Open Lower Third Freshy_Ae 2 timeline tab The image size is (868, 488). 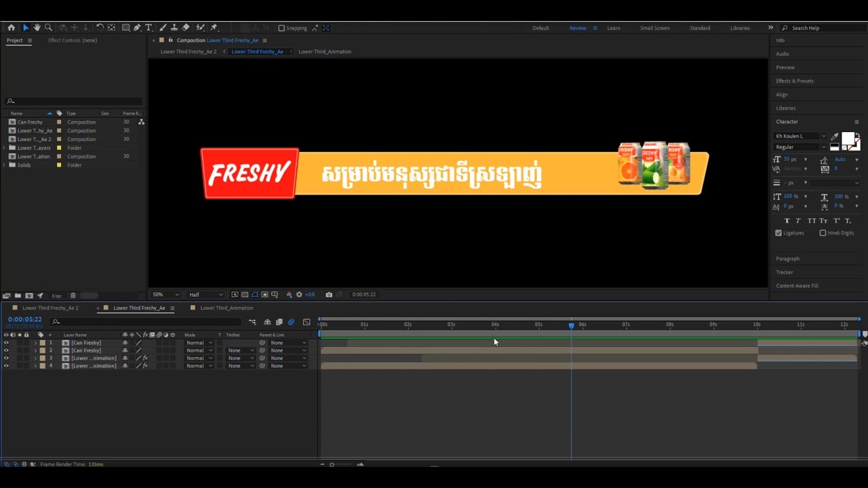tap(50, 308)
